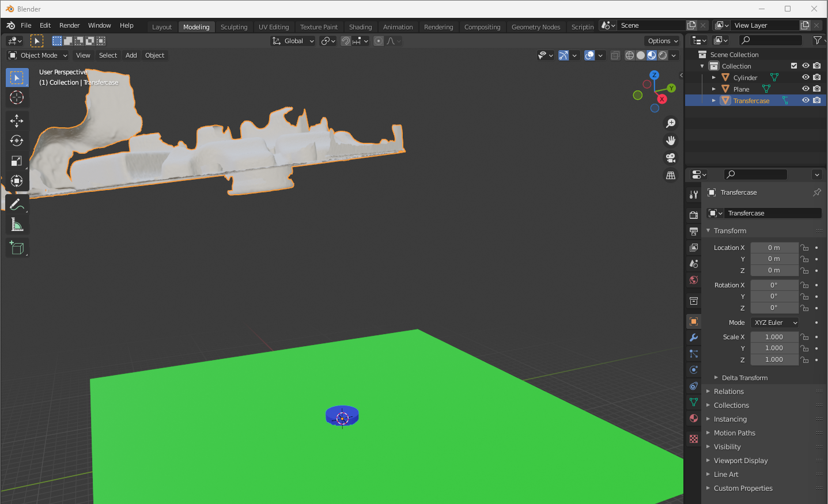Image resolution: width=828 pixels, height=504 pixels.
Task: Select the Add Cube tool
Action: click(17, 248)
